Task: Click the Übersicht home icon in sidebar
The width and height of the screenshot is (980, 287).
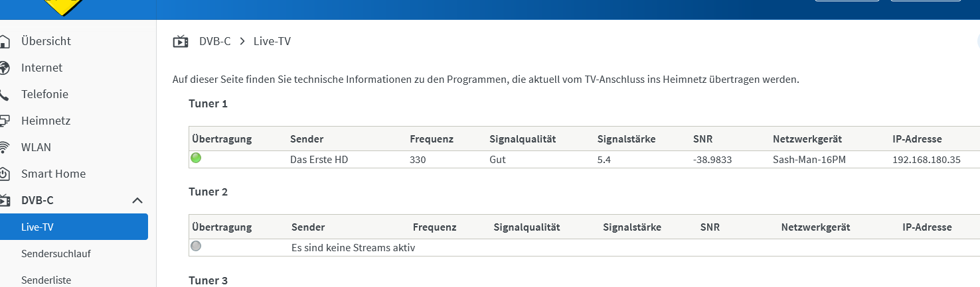Action: [4, 41]
